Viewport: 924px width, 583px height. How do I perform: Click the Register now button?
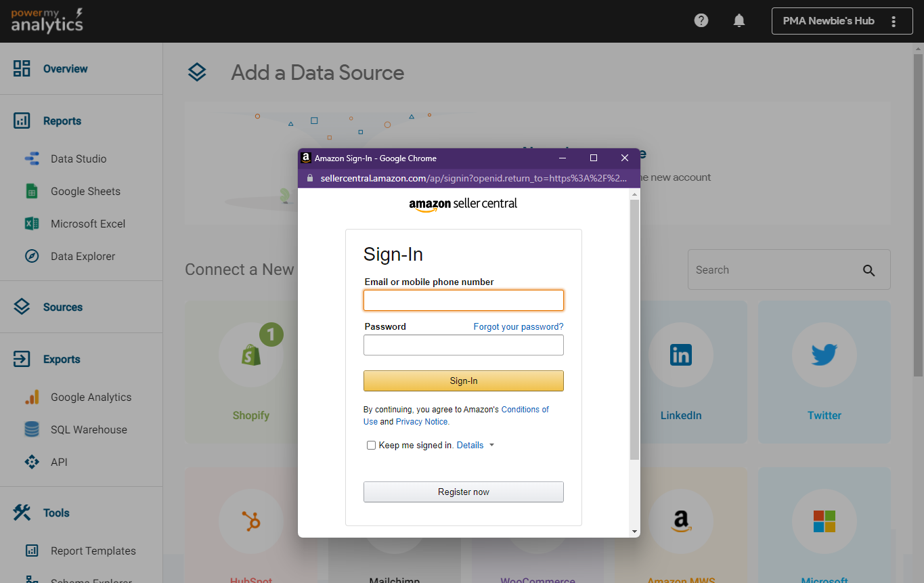463,492
